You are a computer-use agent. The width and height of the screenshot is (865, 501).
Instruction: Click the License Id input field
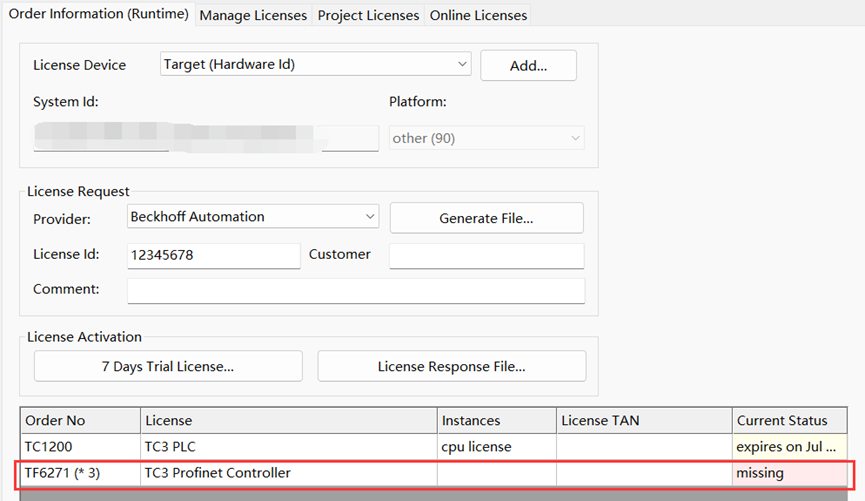(x=213, y=255)
